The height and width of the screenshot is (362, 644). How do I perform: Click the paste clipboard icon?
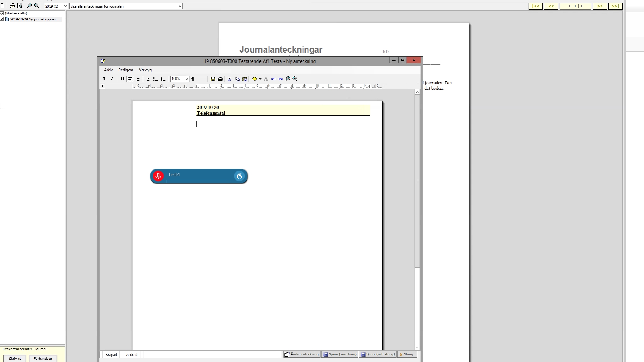pyautogui.click(x=245, y=79)
